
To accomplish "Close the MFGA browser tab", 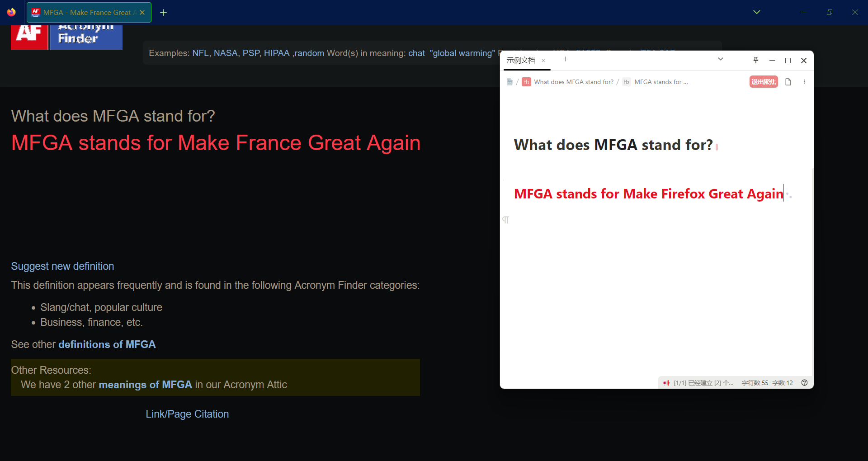I will 142,13.
